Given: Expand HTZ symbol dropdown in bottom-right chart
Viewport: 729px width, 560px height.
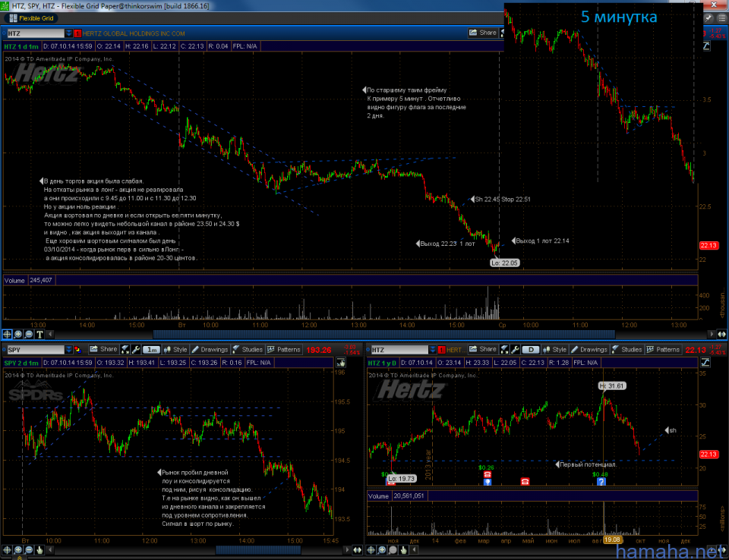Looking at the screenshot, I should pyautogui.click(x=433, y=350).
